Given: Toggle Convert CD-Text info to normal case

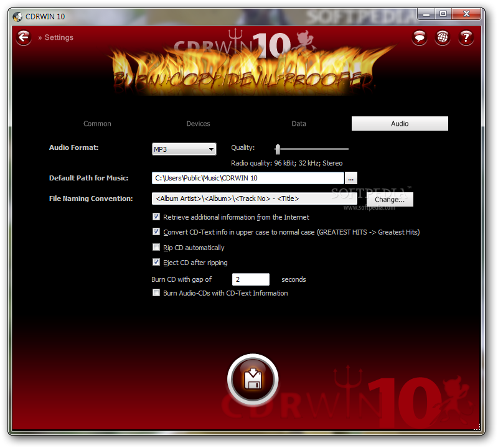Looking at the screenshot, I should [156, 232].
